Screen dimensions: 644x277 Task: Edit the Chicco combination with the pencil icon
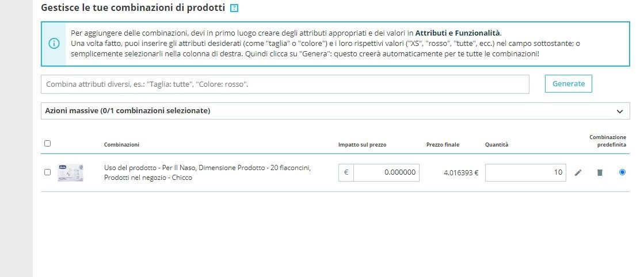(578, 172)
